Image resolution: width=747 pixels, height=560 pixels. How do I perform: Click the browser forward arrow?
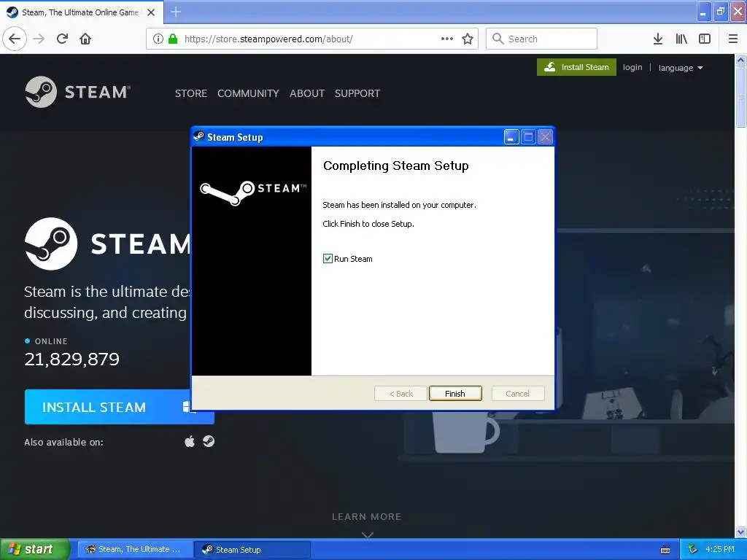click(x=39, y=39)
